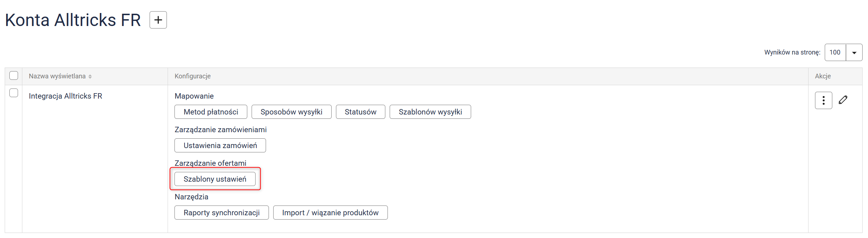Open Raporty synchronizacji
Viewport: 868px width, 238px height.
221,213
